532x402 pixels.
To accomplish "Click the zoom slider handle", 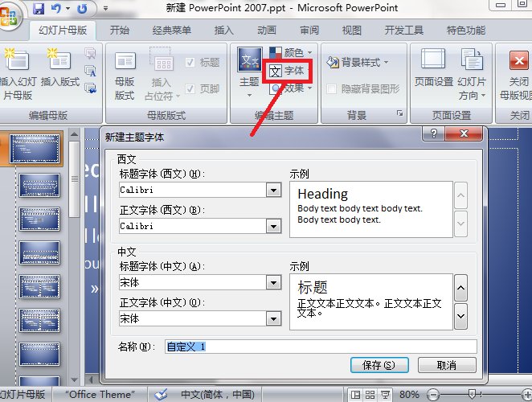I will [472, 395].
